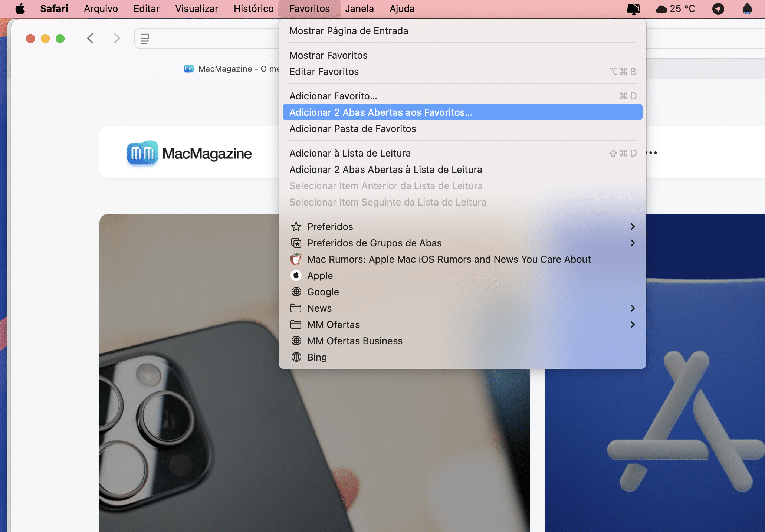Click the globe icon beside MM Ofertas Business
765x532 pixels.
(x=296, y=341)
